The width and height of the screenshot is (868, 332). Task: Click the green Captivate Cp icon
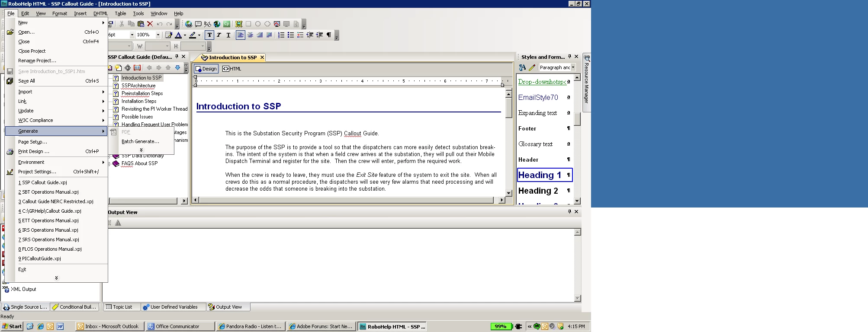227,24
